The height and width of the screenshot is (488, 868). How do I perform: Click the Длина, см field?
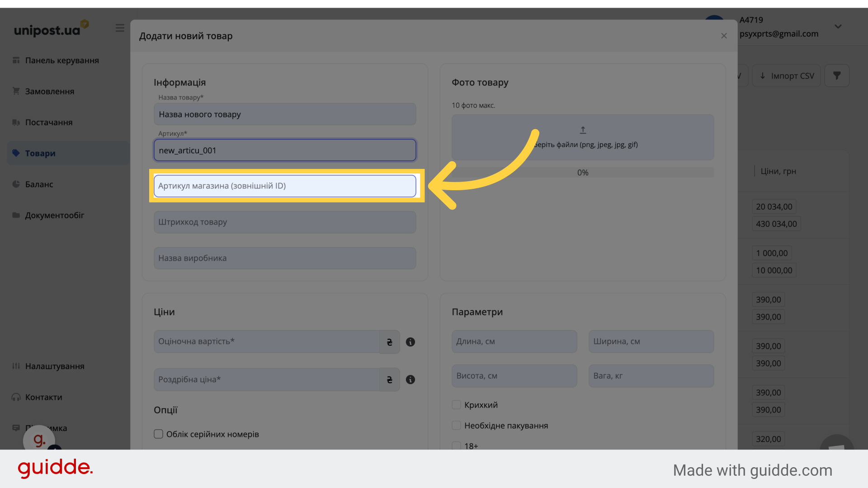click(514, 342)
